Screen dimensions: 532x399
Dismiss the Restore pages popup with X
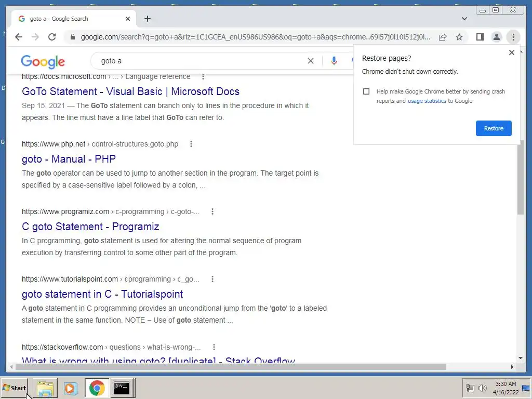pyautogui.click(x=512, y=52)
